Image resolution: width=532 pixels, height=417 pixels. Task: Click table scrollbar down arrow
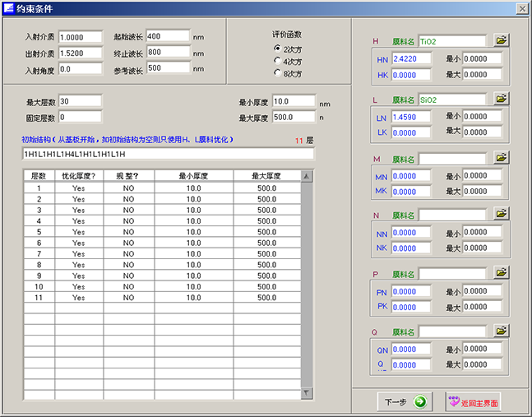(307, 393)
